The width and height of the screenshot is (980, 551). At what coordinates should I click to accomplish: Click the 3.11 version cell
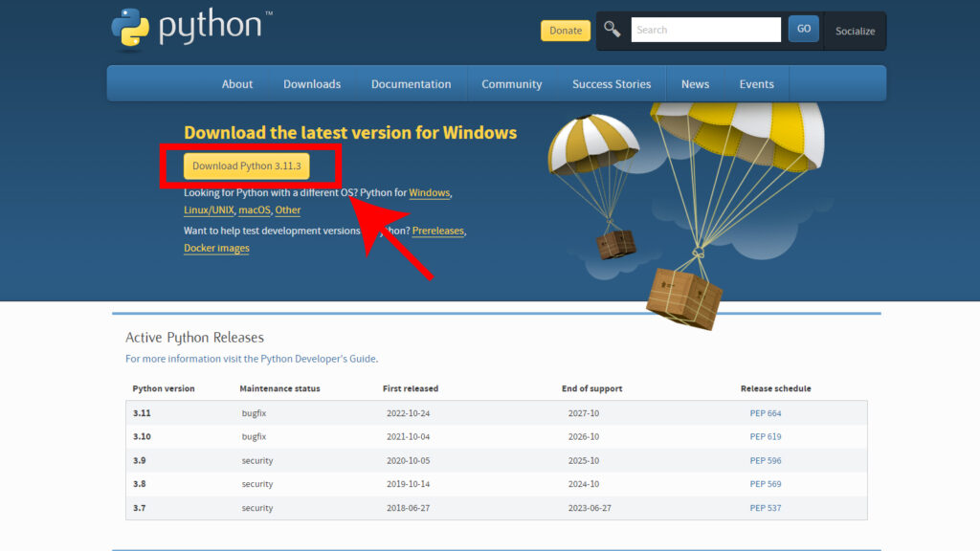142,413
